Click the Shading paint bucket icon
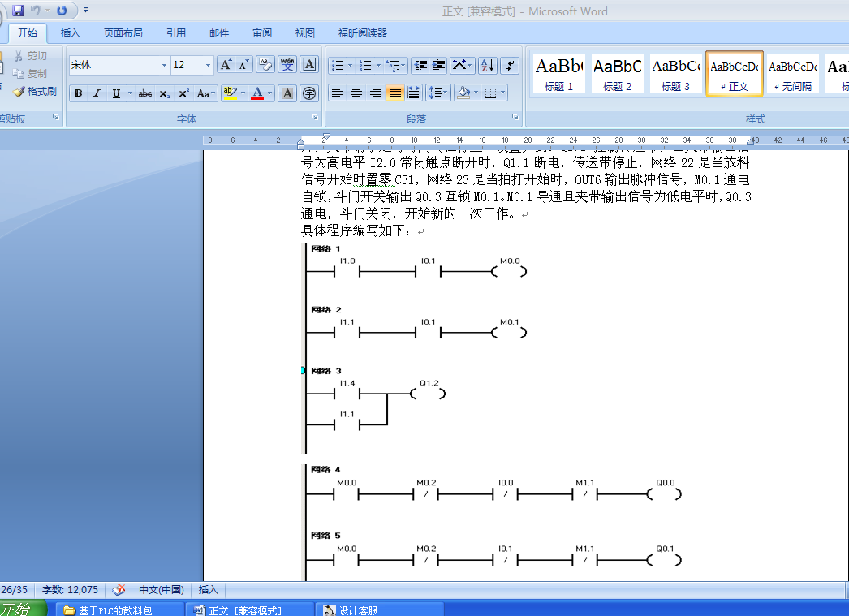Image resolution: width=849 pixels, height=616 pixels. tap(463, 93)
